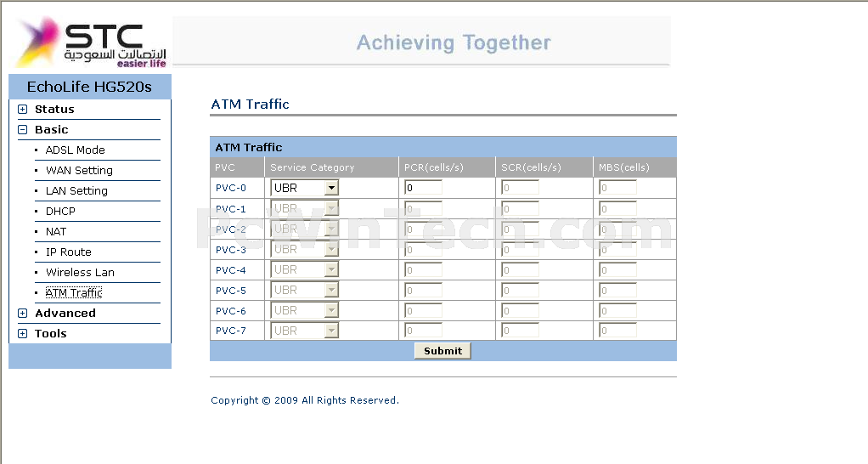Click the PVC-1 row label
This screenshot has height=464, width=868.
[x=231, y=209]
